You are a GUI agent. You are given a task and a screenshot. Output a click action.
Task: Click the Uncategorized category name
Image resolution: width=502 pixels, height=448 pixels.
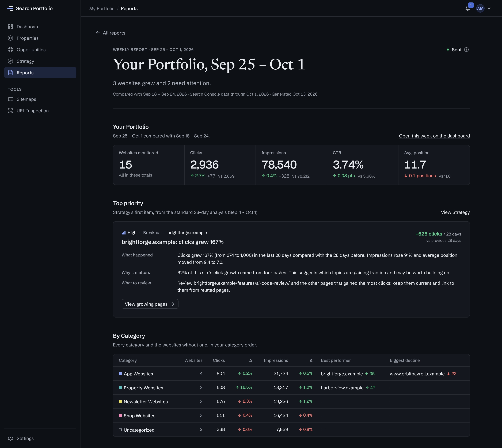pos(139,430)
